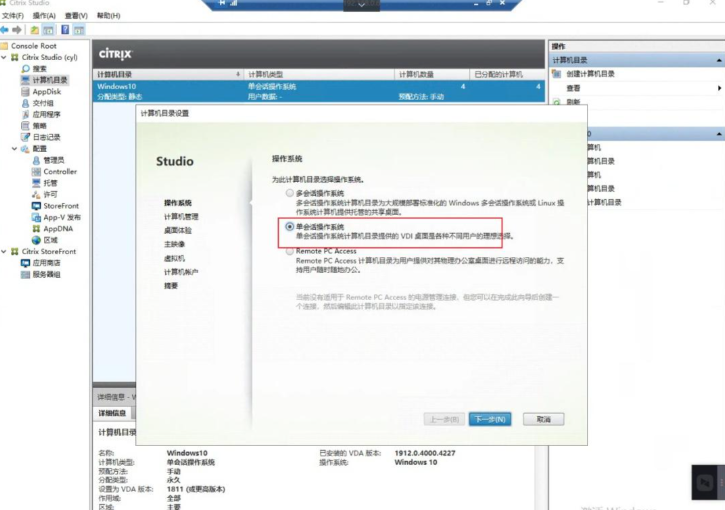Open the 操作(A) menu

[x=43, y=16]
